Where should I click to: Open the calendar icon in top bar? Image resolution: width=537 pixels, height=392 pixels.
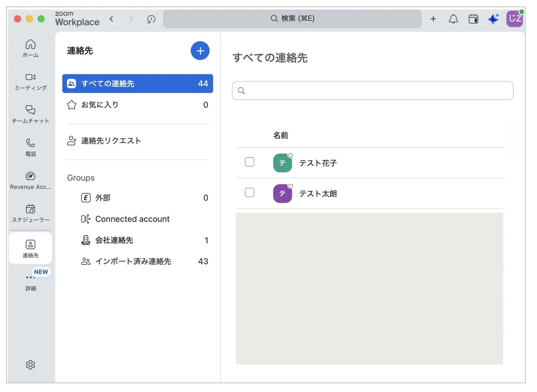click(x=473, y=19)
